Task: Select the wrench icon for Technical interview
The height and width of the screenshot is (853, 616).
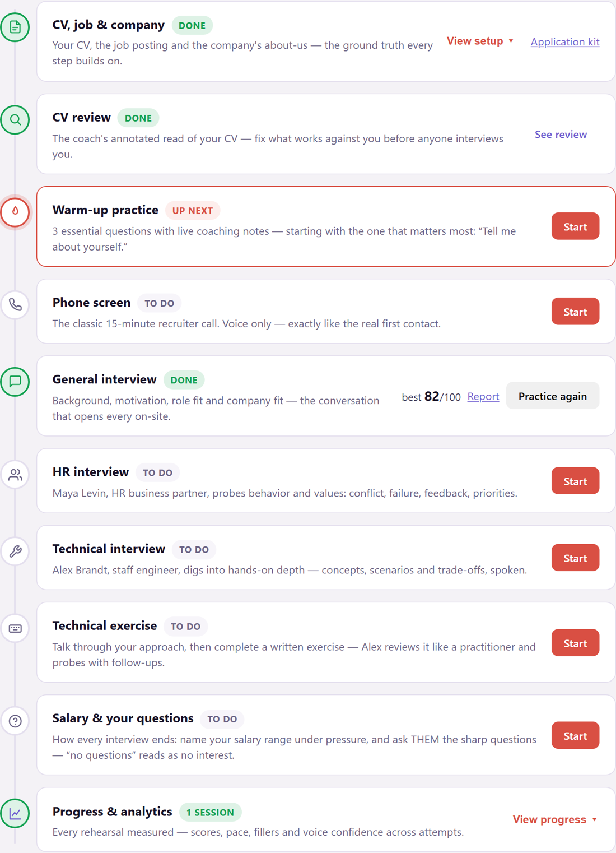Action: coord(15,551)
